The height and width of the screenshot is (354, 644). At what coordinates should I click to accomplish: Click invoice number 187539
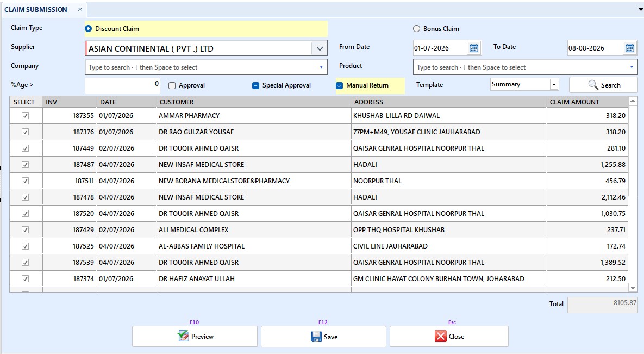[x=70, y=262]
